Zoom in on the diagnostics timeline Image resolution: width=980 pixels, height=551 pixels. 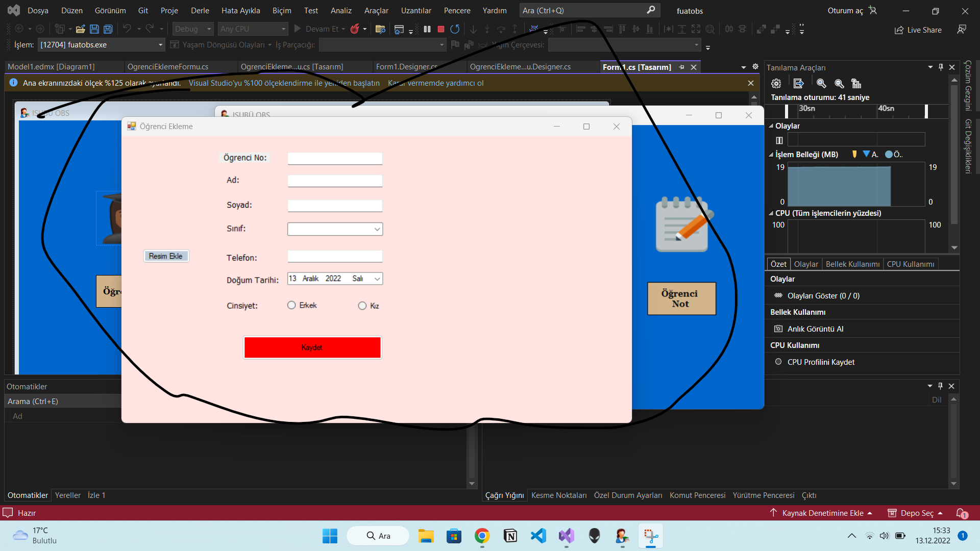[x=821, y=83]
